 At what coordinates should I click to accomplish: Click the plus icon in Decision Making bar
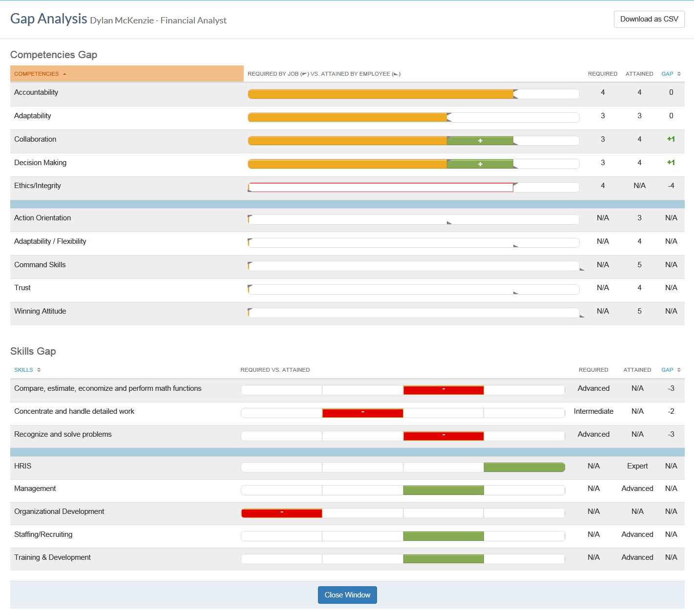480,164
